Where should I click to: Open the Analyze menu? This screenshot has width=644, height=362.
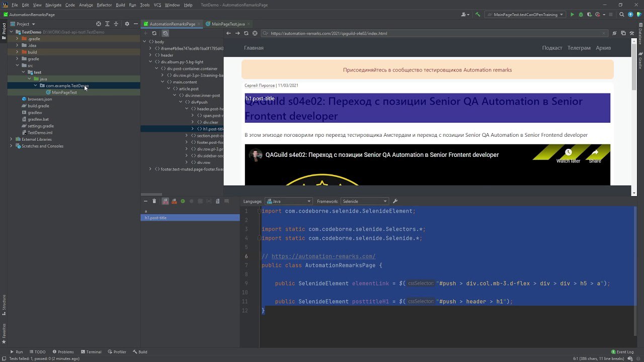click(x=86, y=5)
